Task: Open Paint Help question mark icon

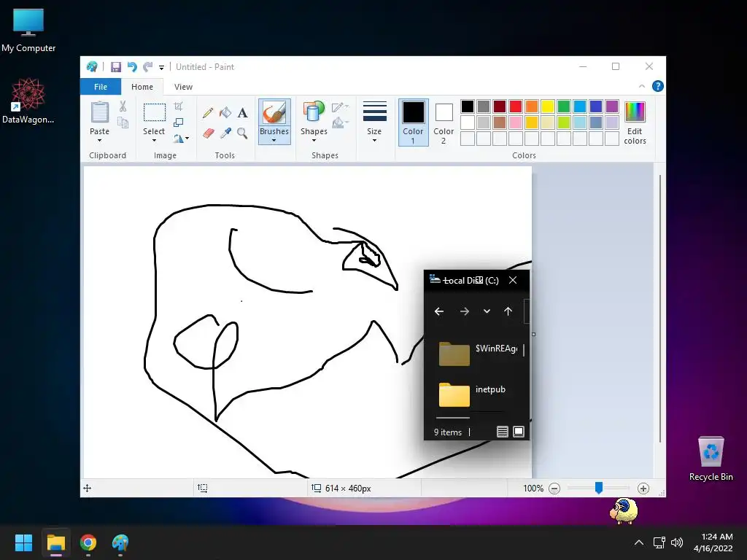Action: 658,86
